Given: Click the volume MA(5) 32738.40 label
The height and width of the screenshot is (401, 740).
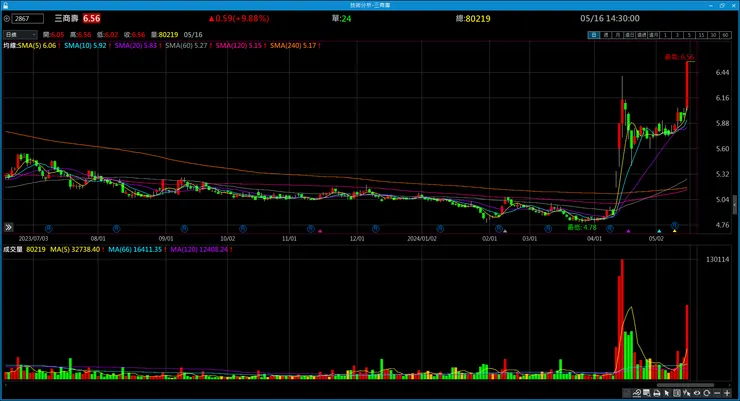Looking at the screenshot, I should (75, 249).
